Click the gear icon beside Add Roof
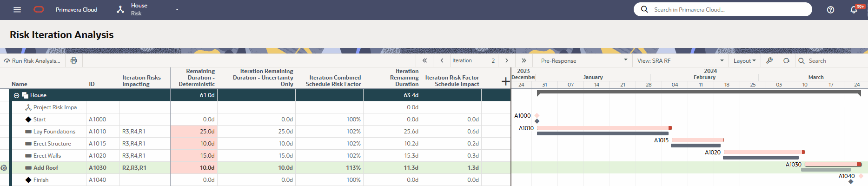The height and width of the screenshot is (186, 868). pos(4,168)
